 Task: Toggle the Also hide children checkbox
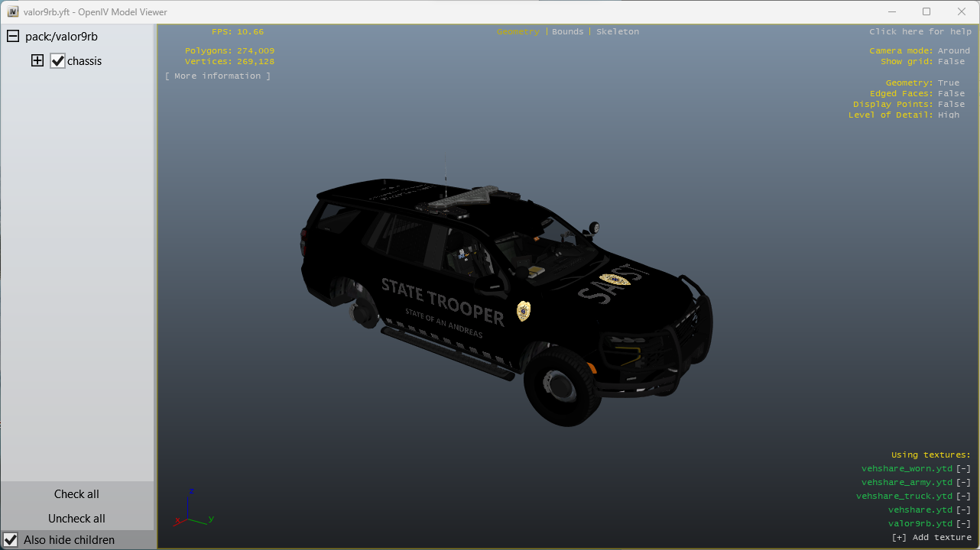point(11,540)
